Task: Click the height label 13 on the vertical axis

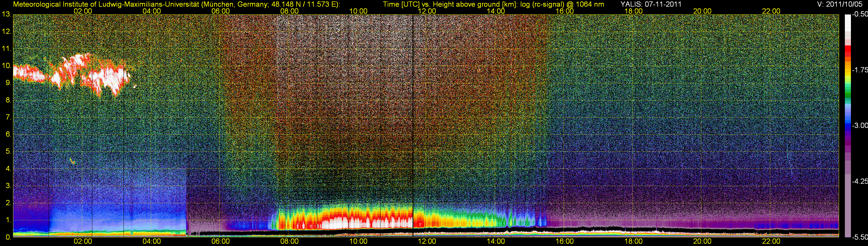Action: [x=6, y=14]
